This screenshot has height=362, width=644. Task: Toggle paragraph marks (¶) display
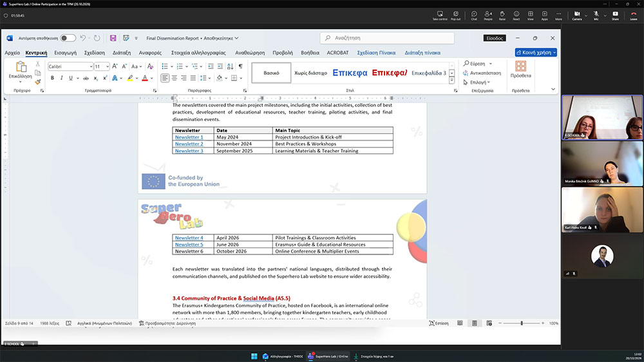[x=241, y=66]
